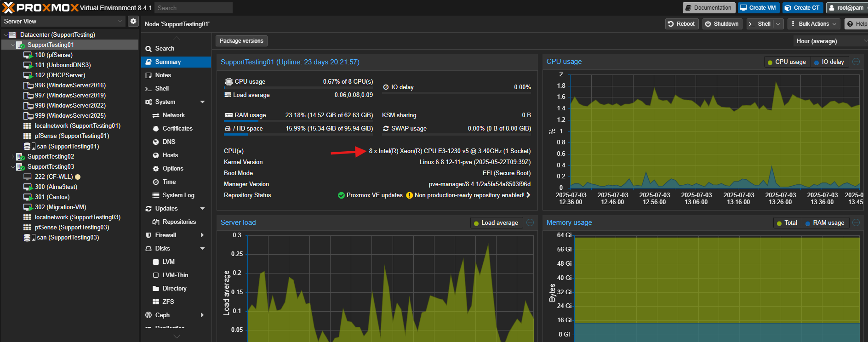Viewport: 868px width, 342px height.
Task: Collapse the Disks menu group arrow
Action: [x=202, y=248]
